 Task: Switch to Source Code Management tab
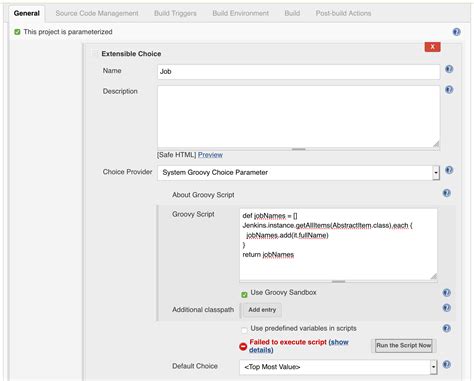[x=97, y=13]
